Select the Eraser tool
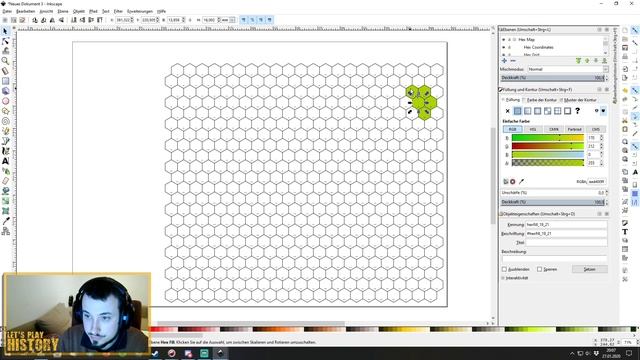The height and width of the screenshot is (360, 640). point(5,180)
